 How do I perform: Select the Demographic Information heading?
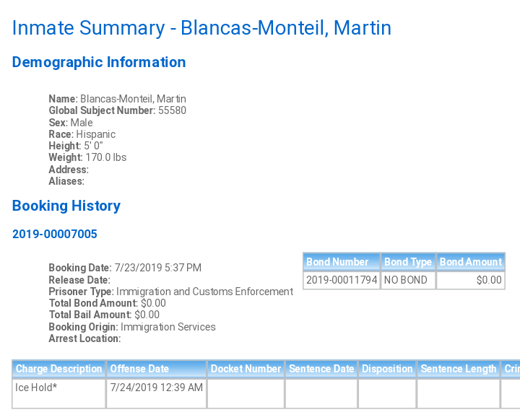click(x=99, y=62)
